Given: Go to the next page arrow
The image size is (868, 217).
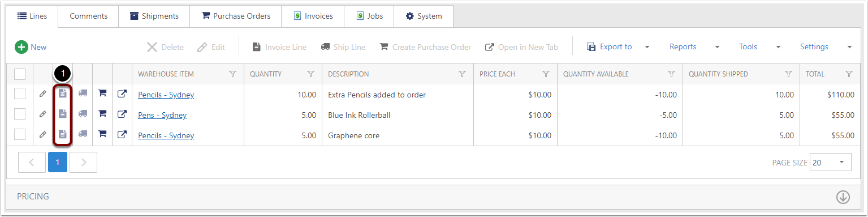Looking at the screenshot, I should coord(84,162).
